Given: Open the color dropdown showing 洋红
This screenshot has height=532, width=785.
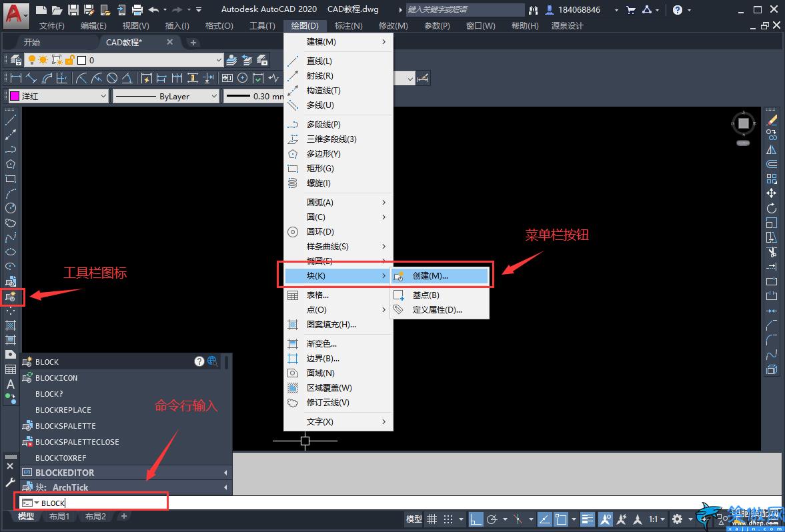Looking at the screenshot, I should pos(59,96).
